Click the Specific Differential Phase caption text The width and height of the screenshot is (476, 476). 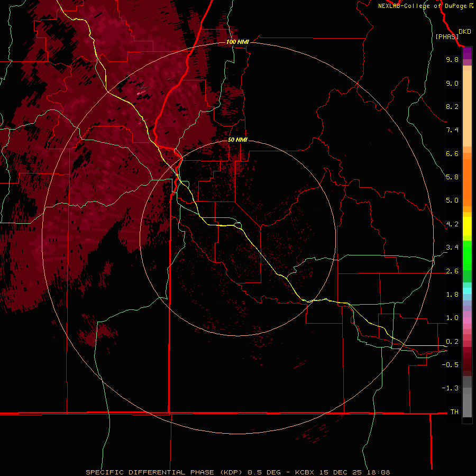(x=237, y=472)
